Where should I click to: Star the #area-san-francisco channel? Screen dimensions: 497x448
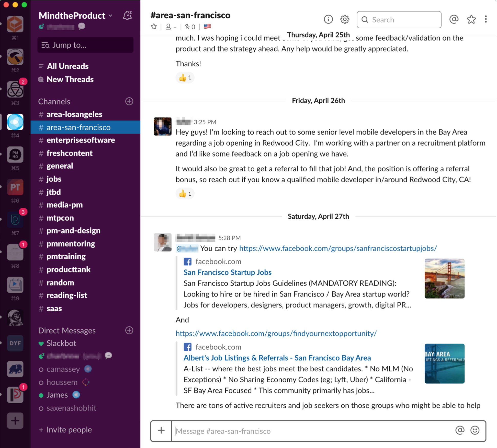click(154, 27)
